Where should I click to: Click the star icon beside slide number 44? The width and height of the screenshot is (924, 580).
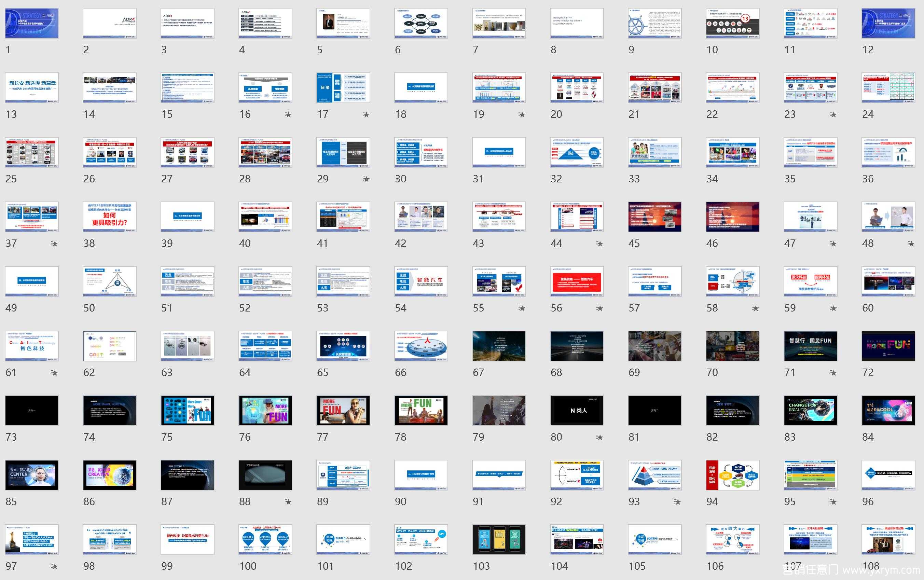click(x=599, y=244)
